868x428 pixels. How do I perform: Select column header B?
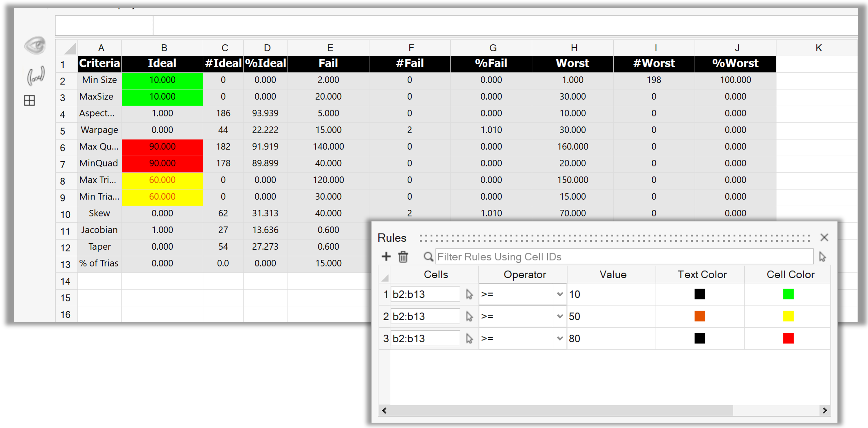(164, 48)
